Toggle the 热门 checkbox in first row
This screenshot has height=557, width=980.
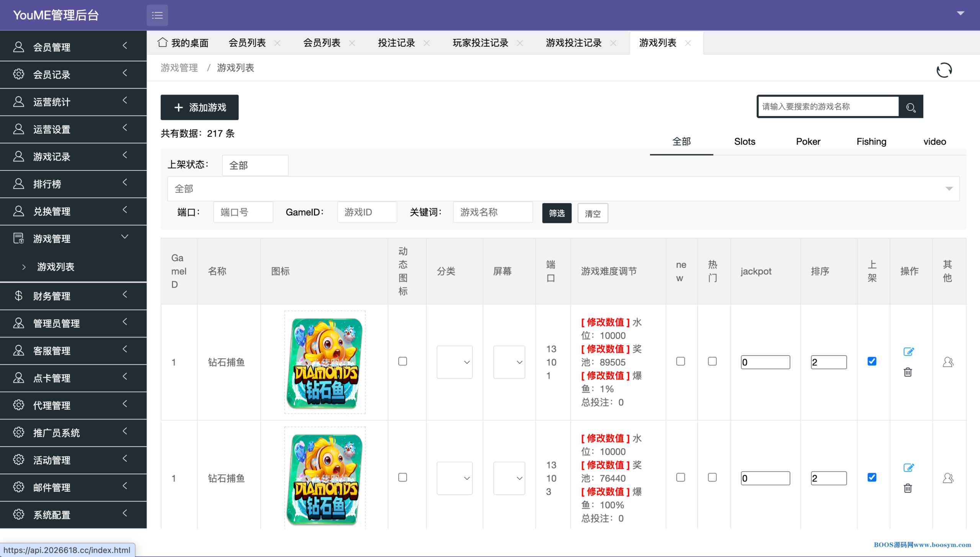tap(712, 361)
